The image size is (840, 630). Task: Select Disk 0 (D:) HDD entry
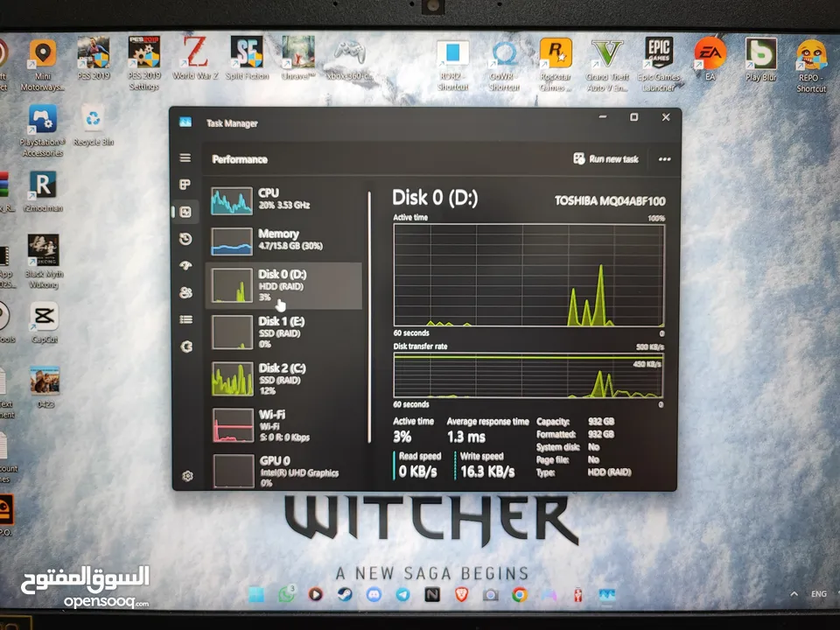(x=283, y=285)
